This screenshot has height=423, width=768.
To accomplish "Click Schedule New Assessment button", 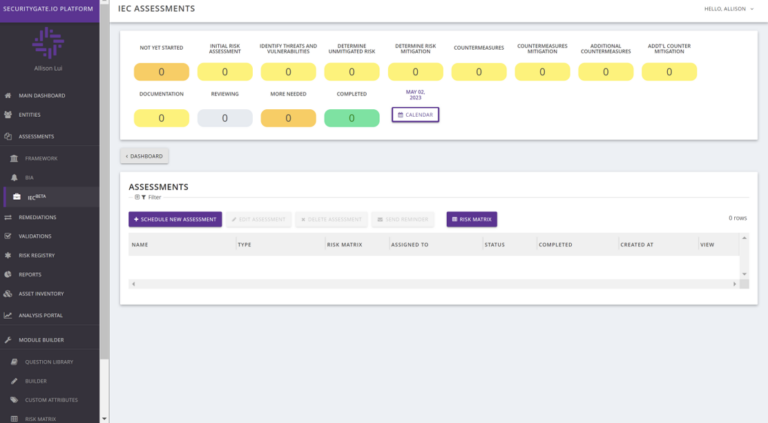I will tap(175, 219).
